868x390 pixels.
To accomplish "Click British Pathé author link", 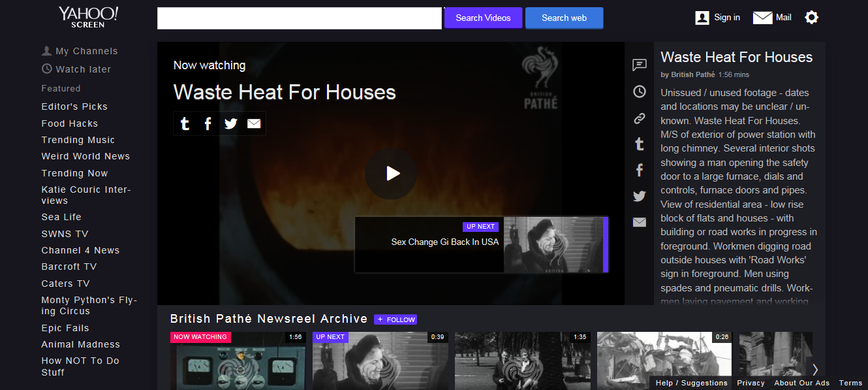I will coord(692,74).
